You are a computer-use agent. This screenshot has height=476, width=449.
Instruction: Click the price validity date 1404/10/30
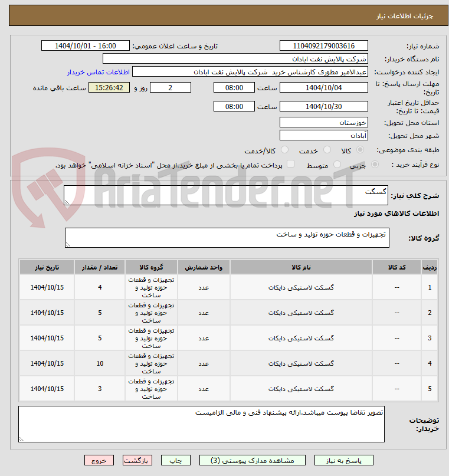click(x=323, y=107)
